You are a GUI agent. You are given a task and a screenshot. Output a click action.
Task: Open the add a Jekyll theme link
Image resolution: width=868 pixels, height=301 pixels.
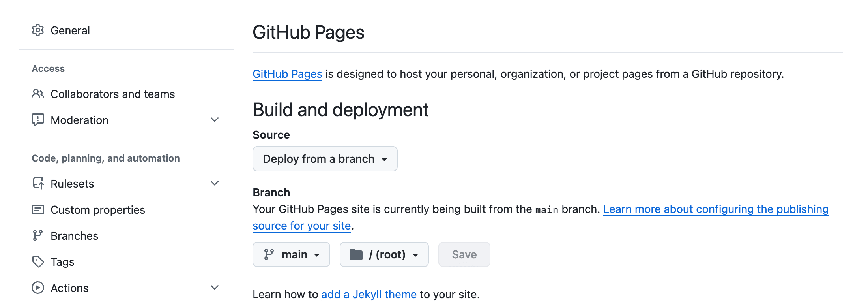(x=369, y=294)
